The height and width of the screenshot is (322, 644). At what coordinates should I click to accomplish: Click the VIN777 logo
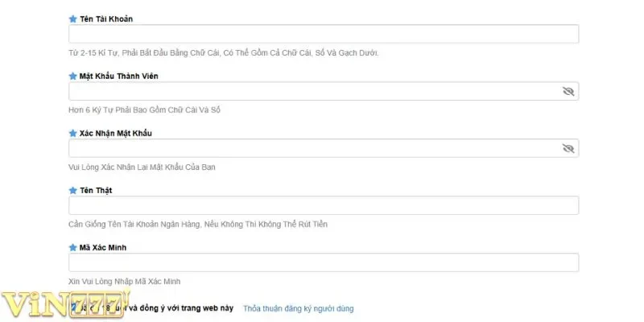click(x=58, y=305)
